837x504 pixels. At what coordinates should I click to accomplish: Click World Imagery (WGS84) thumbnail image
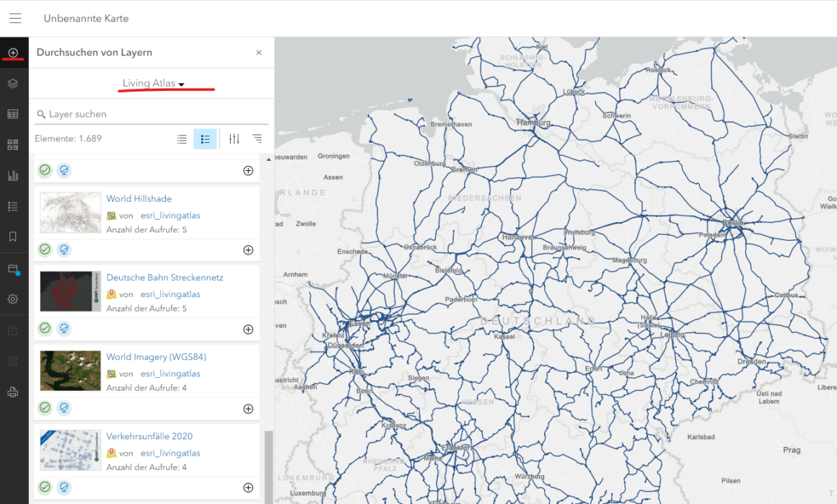(71, 371)
